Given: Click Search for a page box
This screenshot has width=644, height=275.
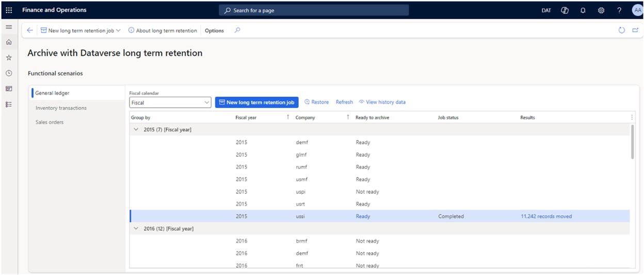Looking at the screenshot, I should tap(314, 10).
